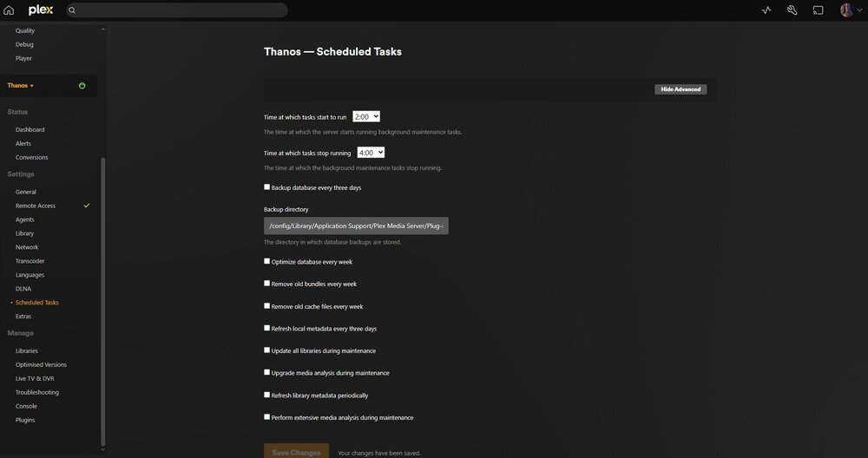Enable Backup database every three days
Viewport: 868px width, 458px height.
[x=266, y=187]
